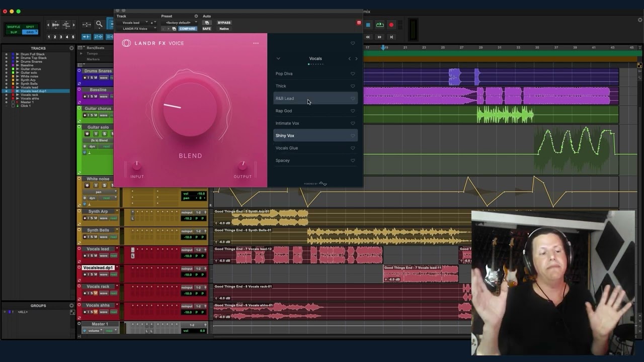This screenshot has height=362, width=644.
Task: Toggle the plugin BYPASS button
Action: coord(224,23)
